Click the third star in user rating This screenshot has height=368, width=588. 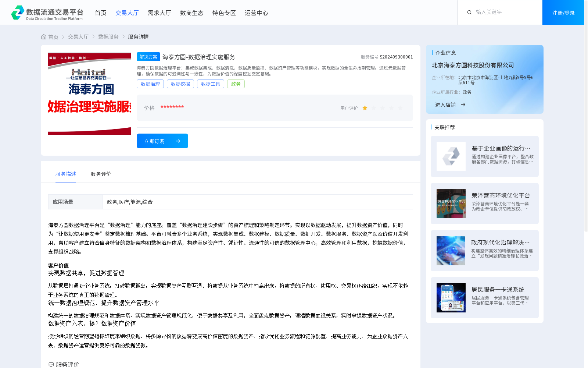[383, 108]
